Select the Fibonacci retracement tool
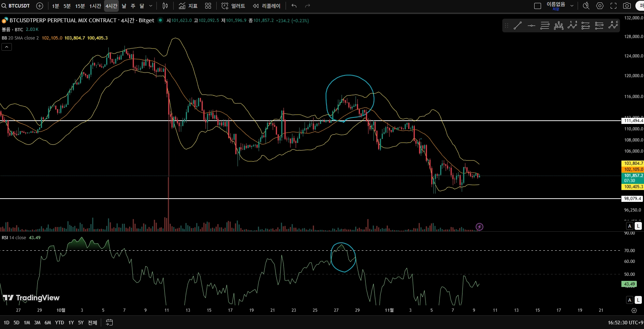Viewport: 644px width, 329px height. (x=545, y=26)
